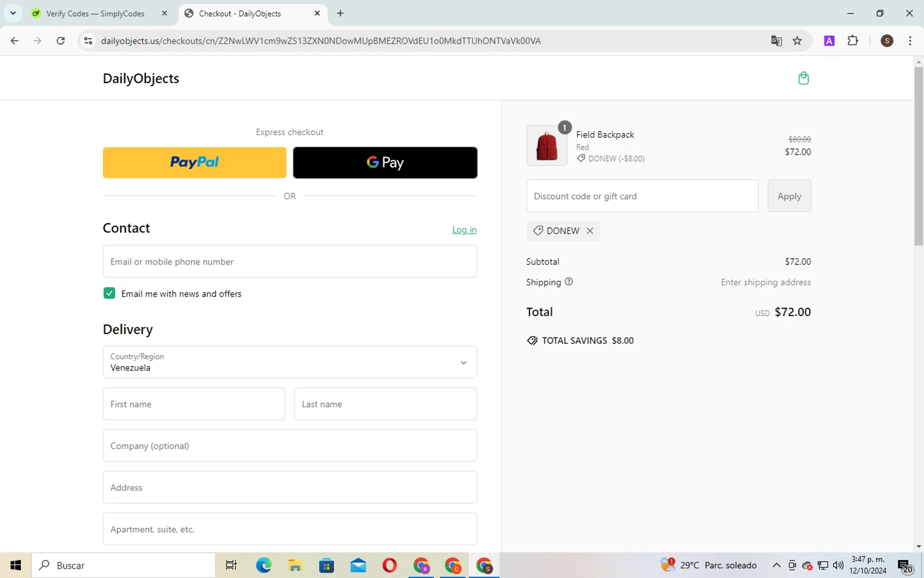Open the shipping info help icon
Viewport: 924px width, 578px height.
pyautogui.click(x=569, y=282)
